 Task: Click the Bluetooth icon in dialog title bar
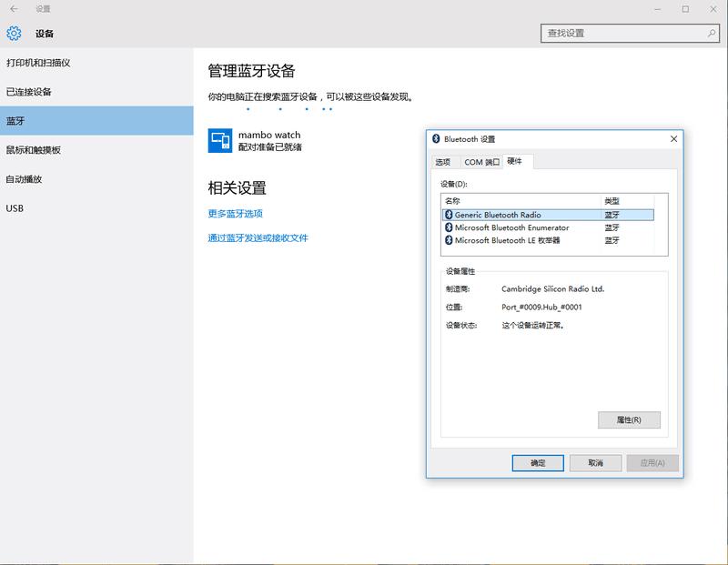[x=434, y=139]
